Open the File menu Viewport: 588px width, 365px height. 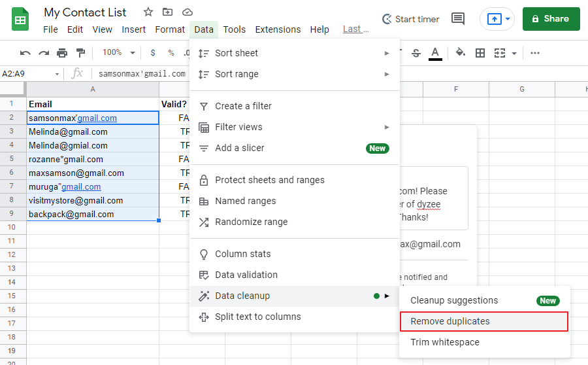tap(50, 29)
